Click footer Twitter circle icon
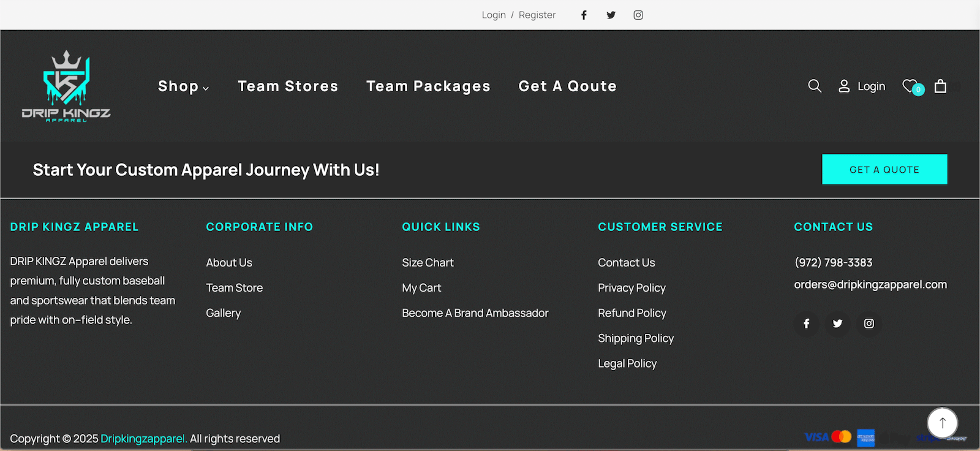The height and width of the screenshot is (451, 980). point(837,324)
